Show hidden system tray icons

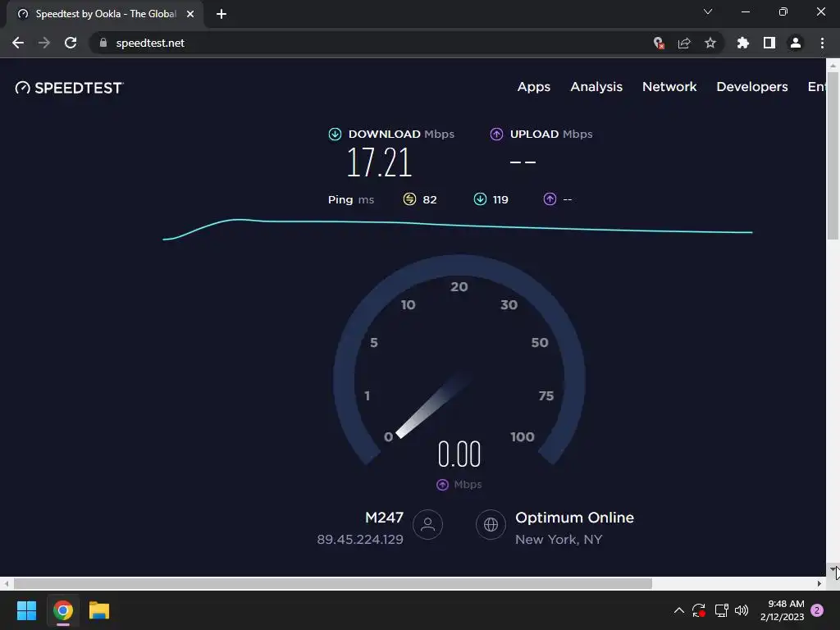click(x=678, y=610)
